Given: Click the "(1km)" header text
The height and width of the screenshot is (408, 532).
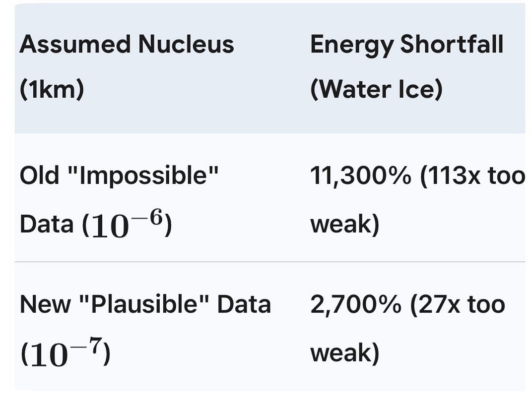Looking at the screenshot, I should [x=52, y=89].
